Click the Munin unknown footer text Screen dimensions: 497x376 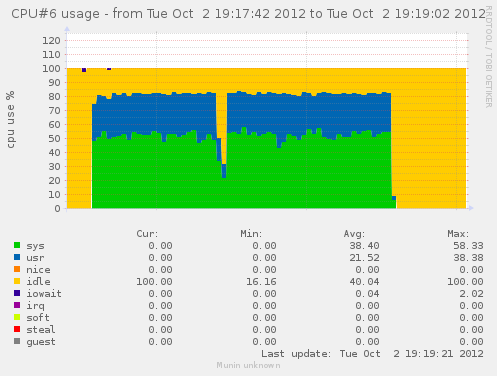[x=248, y=365]
